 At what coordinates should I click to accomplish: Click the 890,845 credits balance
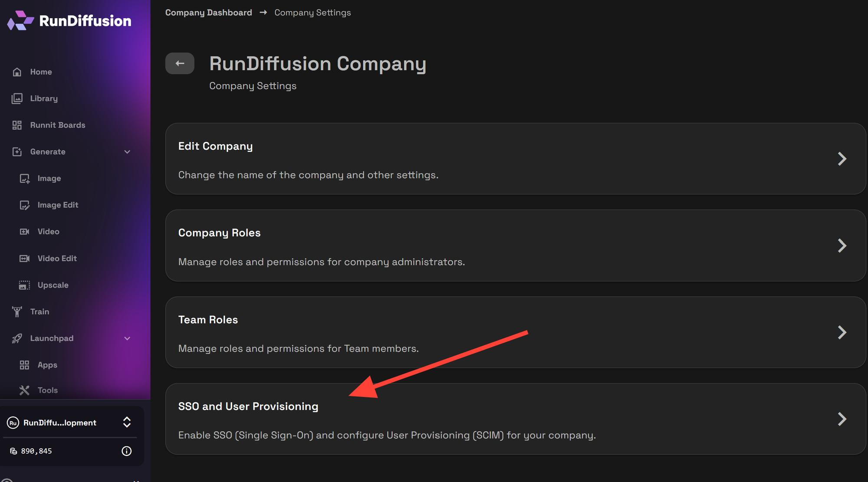36,451
